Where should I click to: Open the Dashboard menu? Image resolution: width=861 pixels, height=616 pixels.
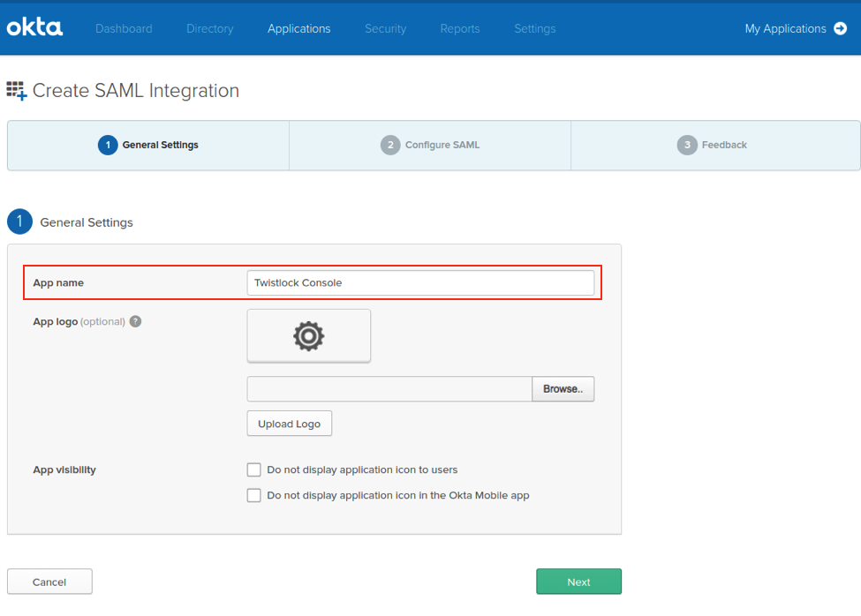click(124, 28)
